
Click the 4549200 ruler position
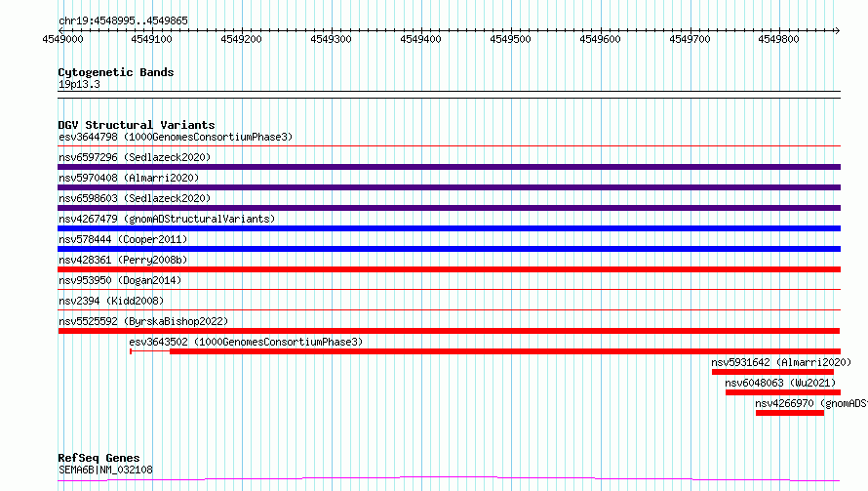(241, 39)
